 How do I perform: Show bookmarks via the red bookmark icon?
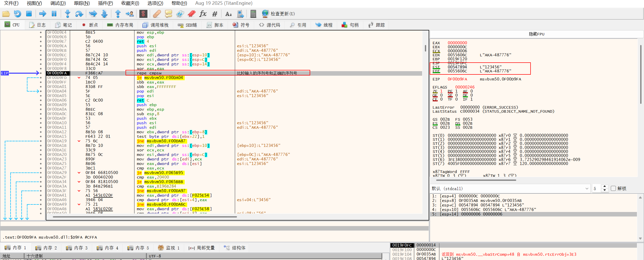[191, 14]
